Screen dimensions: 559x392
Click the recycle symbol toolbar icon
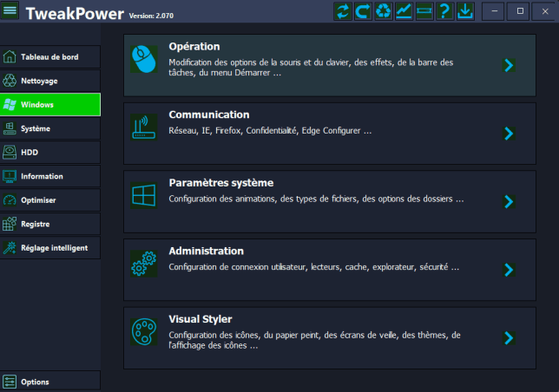click(383, 12)
